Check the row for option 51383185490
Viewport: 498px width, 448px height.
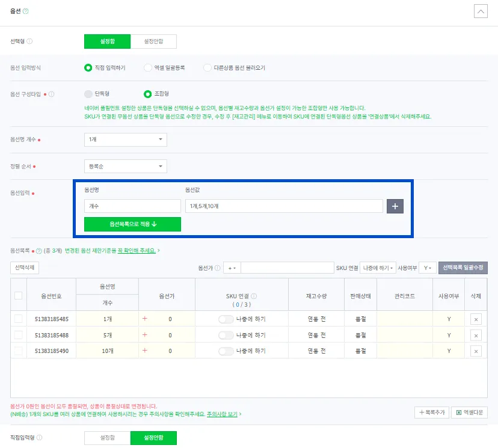19,351
